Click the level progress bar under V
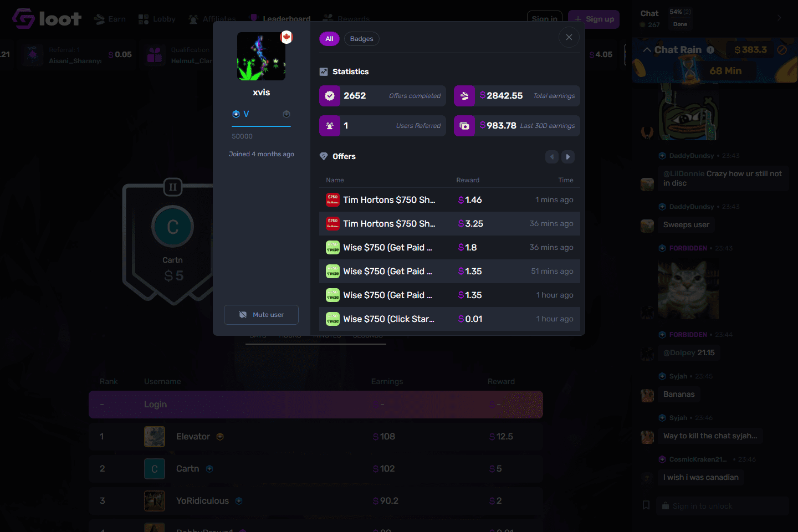The height and width of the screenshot is (532, 798). (261, 126)
